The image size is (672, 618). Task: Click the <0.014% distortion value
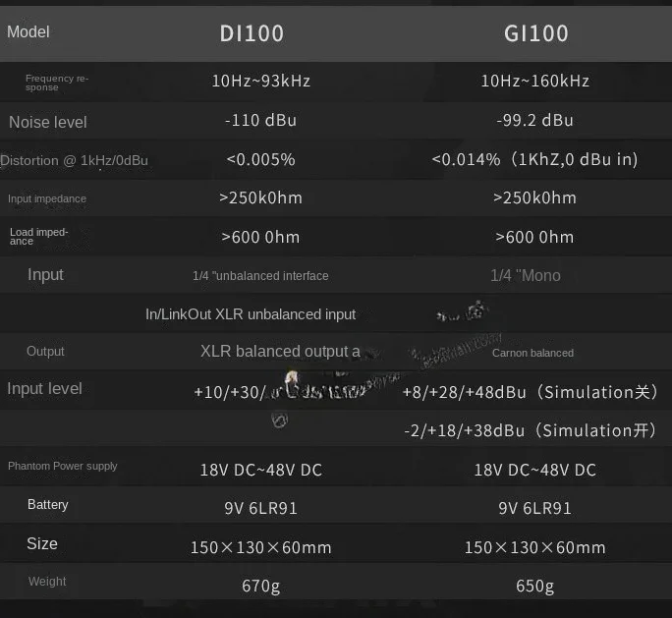click(534, 159)
